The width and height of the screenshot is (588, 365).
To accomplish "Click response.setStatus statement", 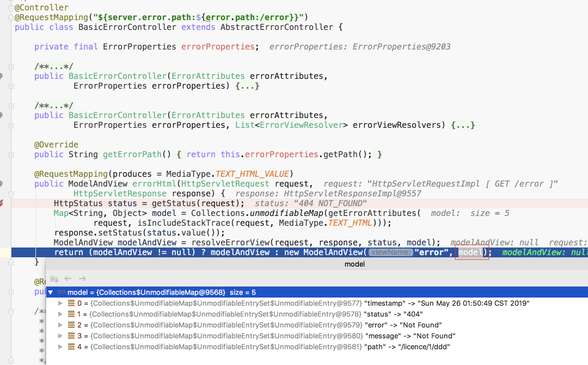I will (x=139, y=233).
